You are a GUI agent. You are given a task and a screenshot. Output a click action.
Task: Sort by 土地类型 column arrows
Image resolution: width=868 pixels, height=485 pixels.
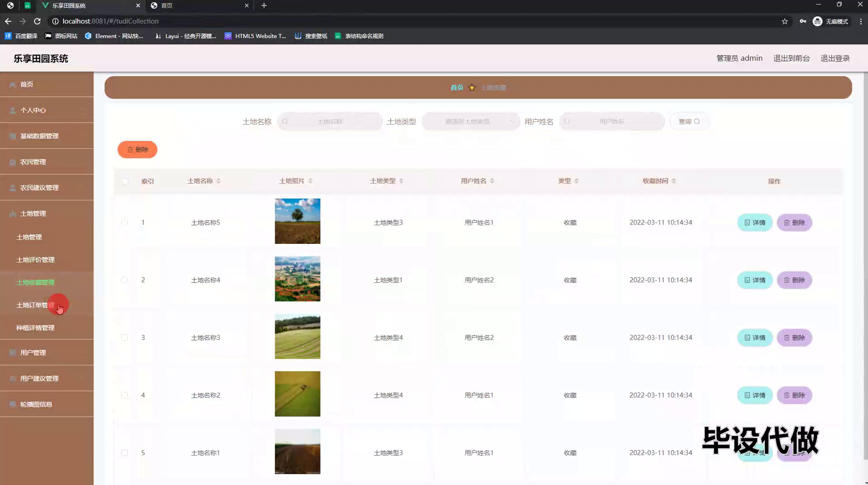tap(401, 181)
